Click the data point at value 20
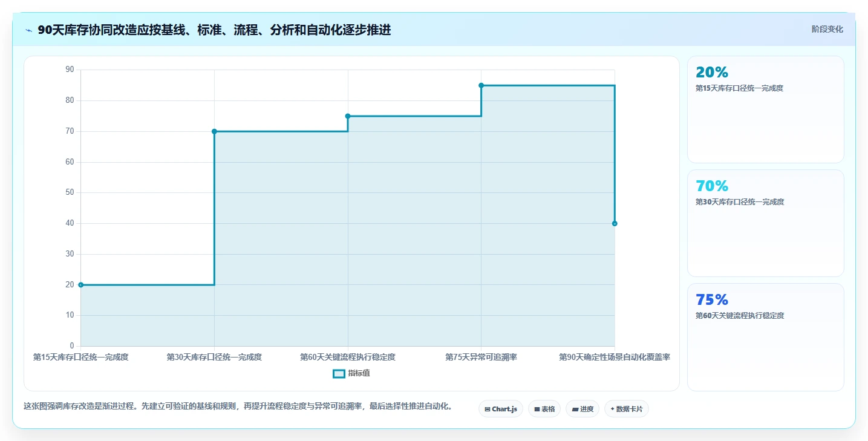 pyautogui.click(x=81, y=285)
